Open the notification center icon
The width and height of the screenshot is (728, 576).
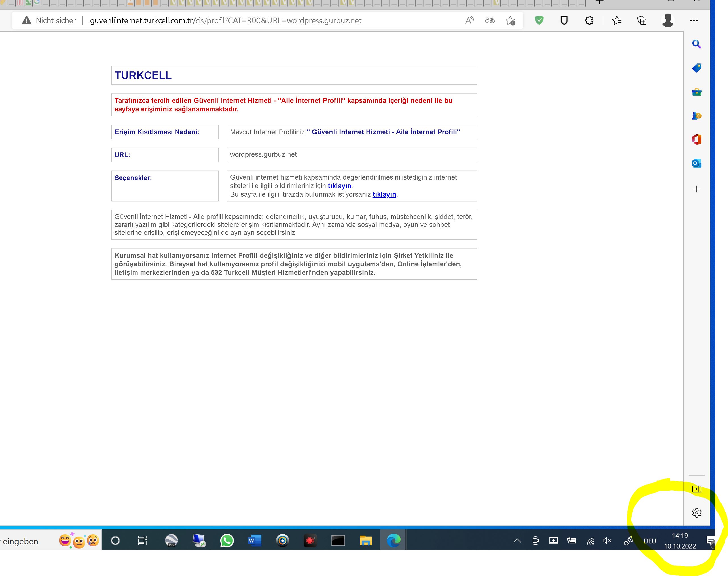click(x=711, y=541)
